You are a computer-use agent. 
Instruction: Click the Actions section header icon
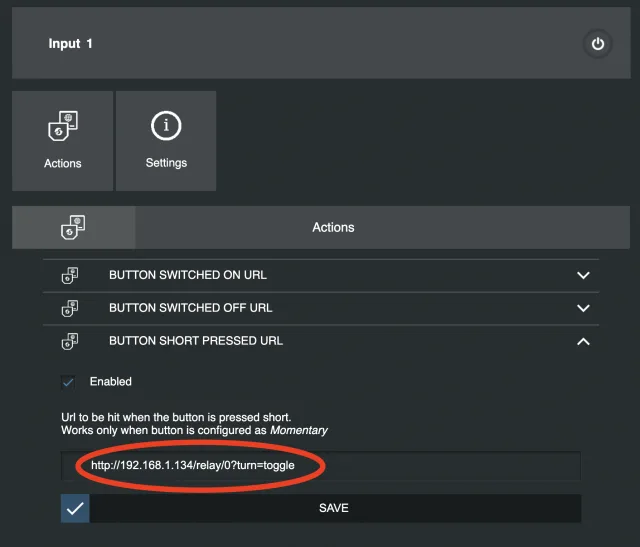pos(73,227)
